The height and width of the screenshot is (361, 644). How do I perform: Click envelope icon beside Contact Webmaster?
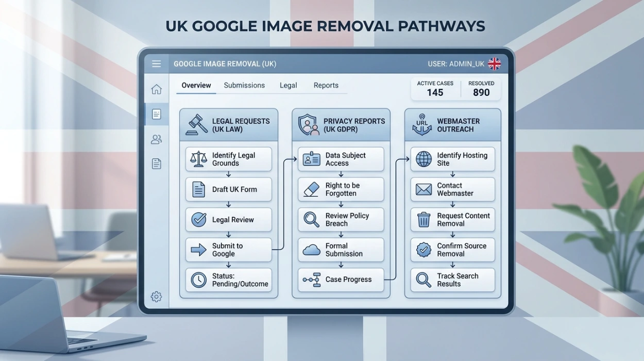(x=423, y=190)
